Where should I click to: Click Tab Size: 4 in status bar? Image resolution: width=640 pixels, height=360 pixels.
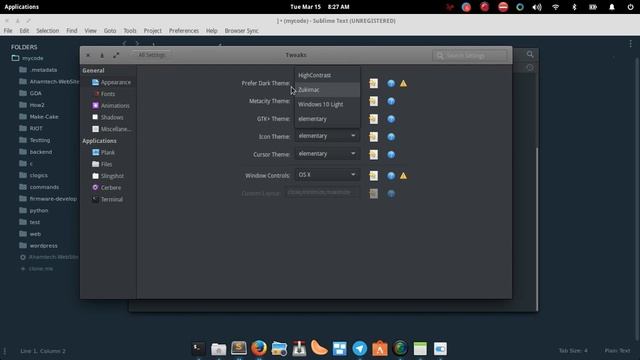coord(573,351)
